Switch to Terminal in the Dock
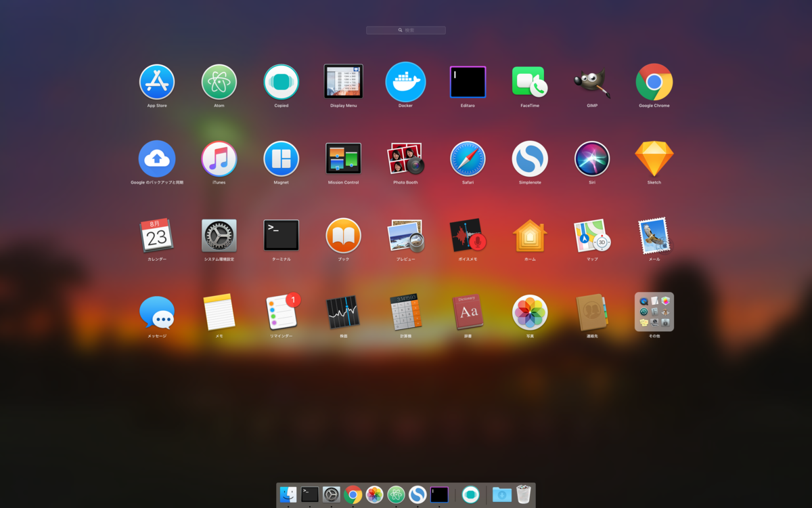Viewport: 812px width, 508px height. tap(310, 494)
